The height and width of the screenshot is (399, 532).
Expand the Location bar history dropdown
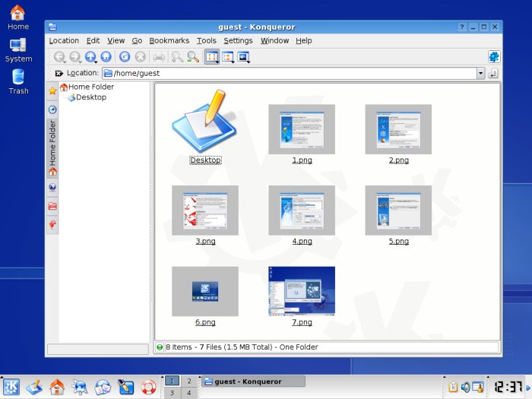(x=480, y=74)
